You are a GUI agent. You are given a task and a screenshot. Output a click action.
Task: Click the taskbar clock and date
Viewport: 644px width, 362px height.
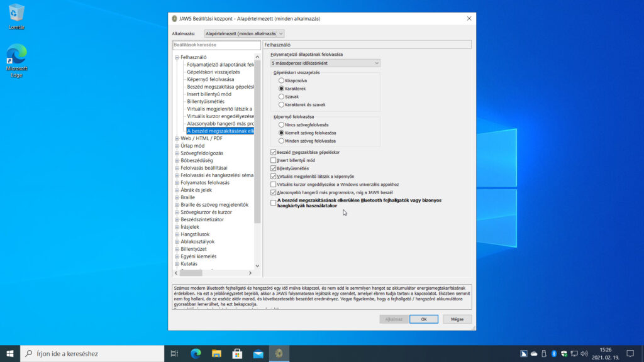(x=606, y=353)
